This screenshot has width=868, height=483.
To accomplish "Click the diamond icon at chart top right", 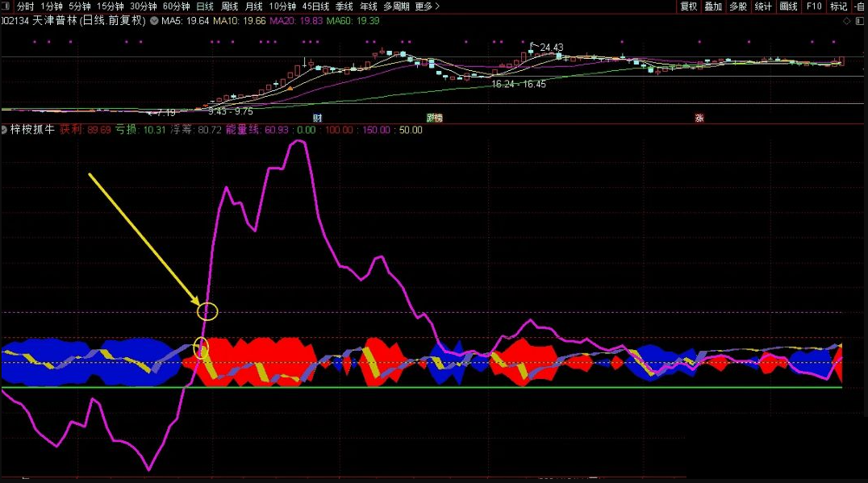I will [846, 21].
